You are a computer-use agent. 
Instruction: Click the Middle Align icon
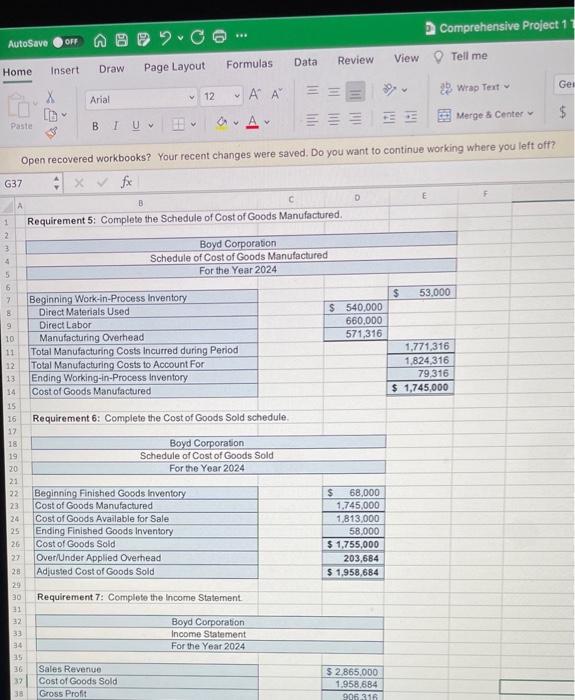(x=334, y=92)
